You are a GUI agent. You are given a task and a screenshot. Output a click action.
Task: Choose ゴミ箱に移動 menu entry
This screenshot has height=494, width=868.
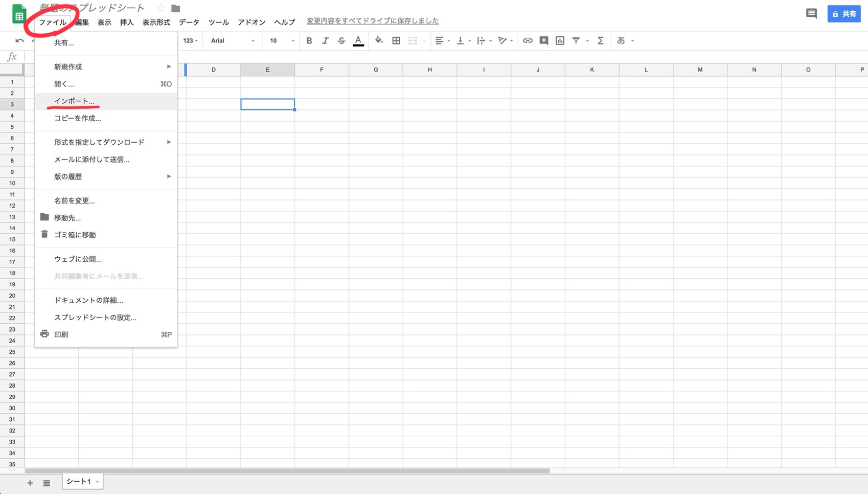106,235
